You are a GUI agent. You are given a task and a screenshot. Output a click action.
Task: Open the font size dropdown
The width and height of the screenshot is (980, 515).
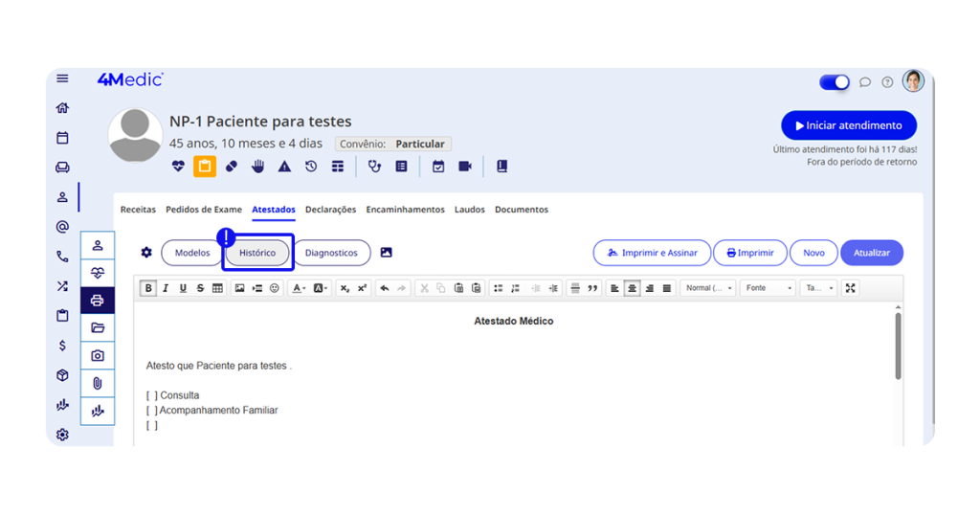coord(819,288)
